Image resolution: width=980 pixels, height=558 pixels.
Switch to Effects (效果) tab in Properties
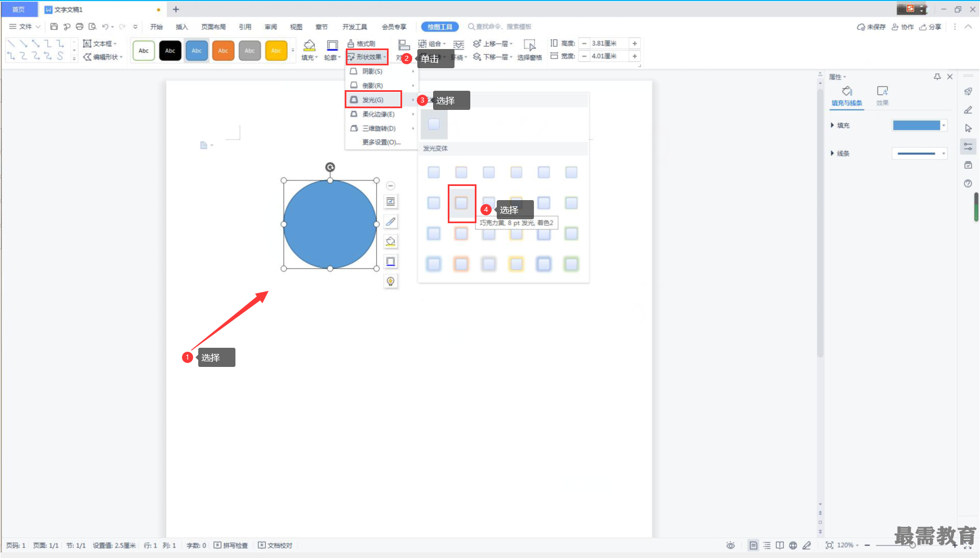click(883, 96)
